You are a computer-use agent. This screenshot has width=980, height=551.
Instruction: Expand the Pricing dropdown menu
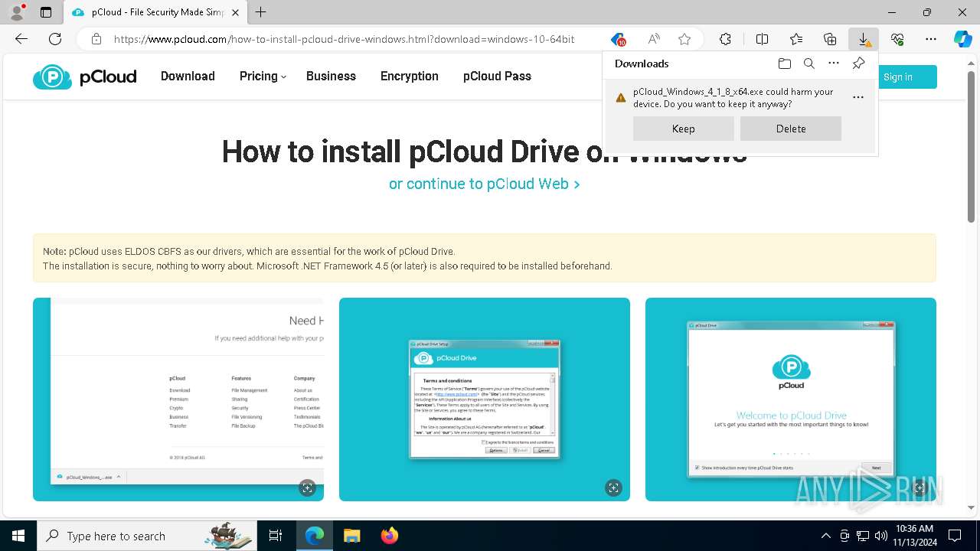pyautogui.click(x=263, y=76)
